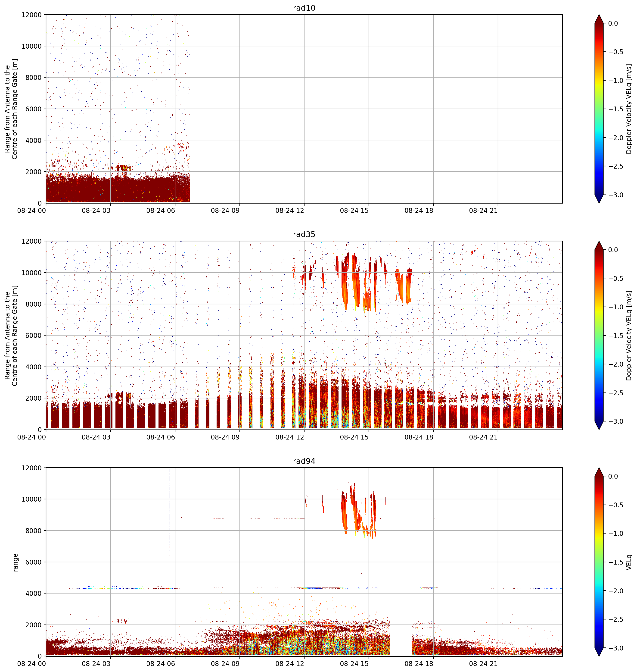Click the rad35 Doppler velocity colorbar
The width and height of the screenshot is (637, 672).
599,335
